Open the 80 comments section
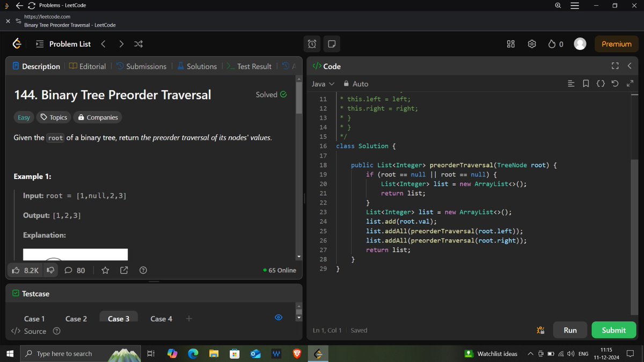Viewport: 644px width, 362px height. pyautogui.click(x=75, y=270)
